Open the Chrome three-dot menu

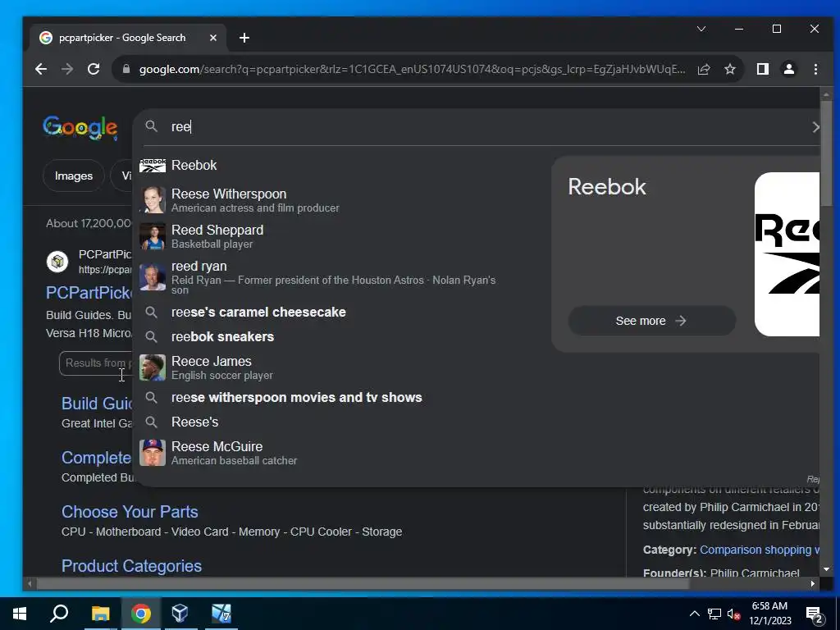tap(815, 69)
